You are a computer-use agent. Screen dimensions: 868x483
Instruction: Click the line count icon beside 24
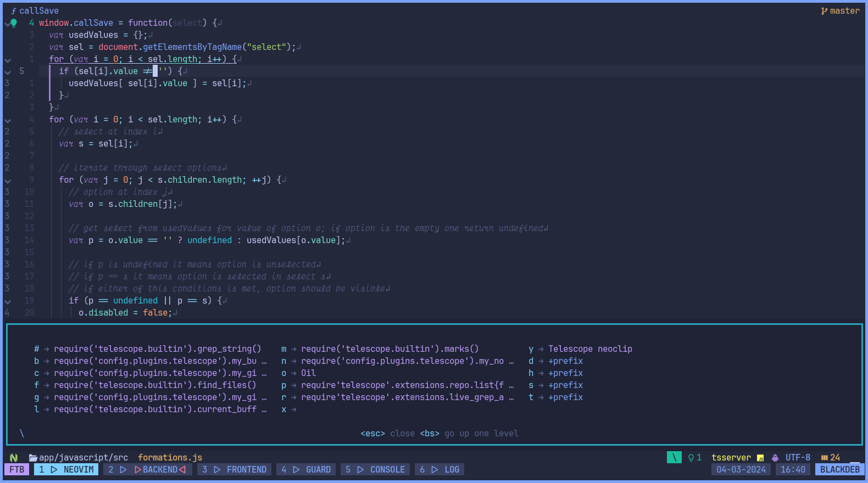click(824, 458)
